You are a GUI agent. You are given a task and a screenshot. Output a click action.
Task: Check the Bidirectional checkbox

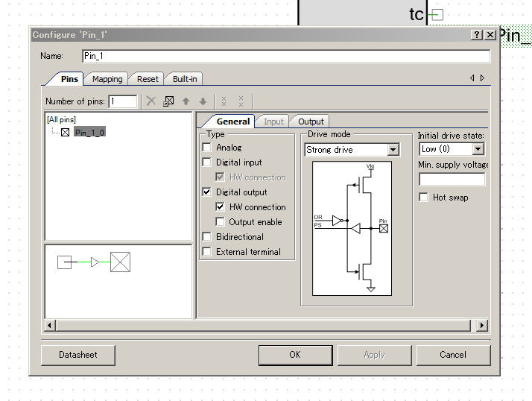pos(206,237)
